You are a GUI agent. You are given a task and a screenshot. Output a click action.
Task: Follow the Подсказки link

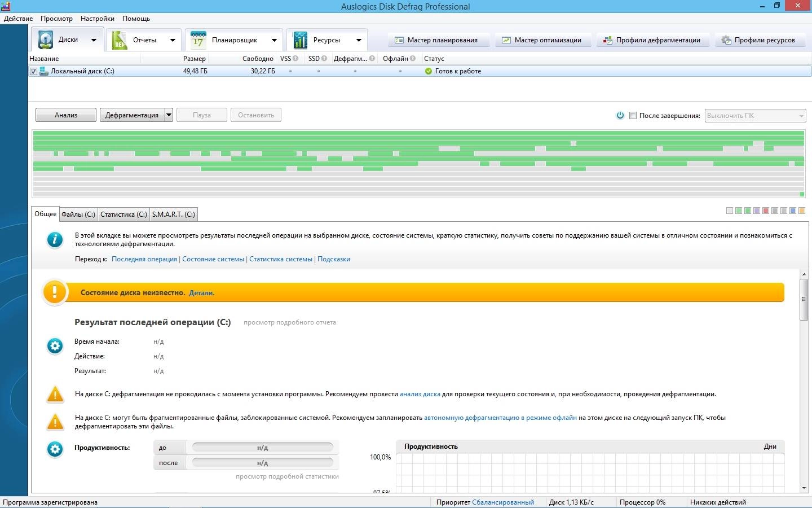coord(334,259)
